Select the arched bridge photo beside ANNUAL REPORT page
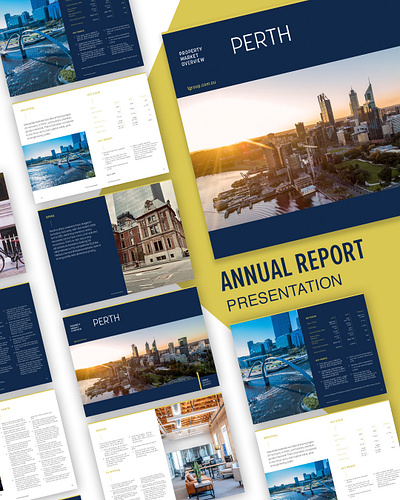 coord(275,367)
